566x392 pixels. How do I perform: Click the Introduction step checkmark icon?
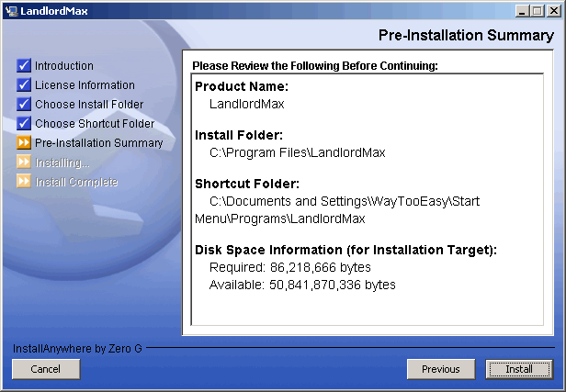click(24, 65)
